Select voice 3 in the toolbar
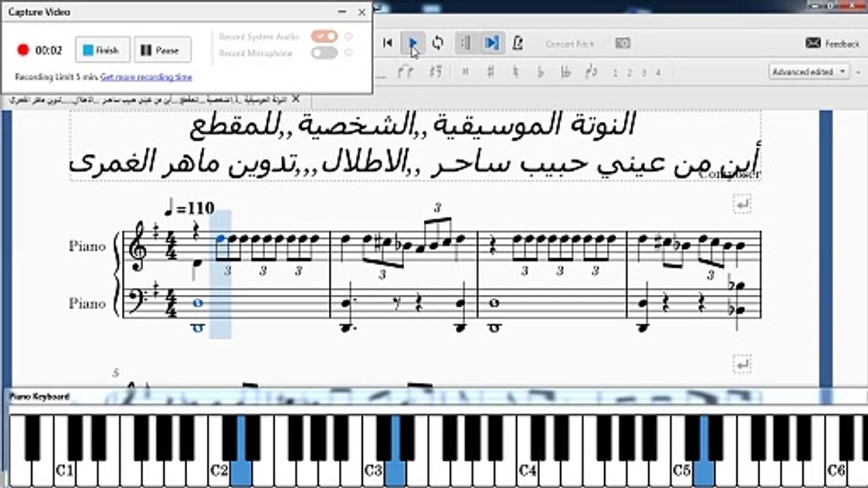The image size is (868, 488). pos(644,73)
